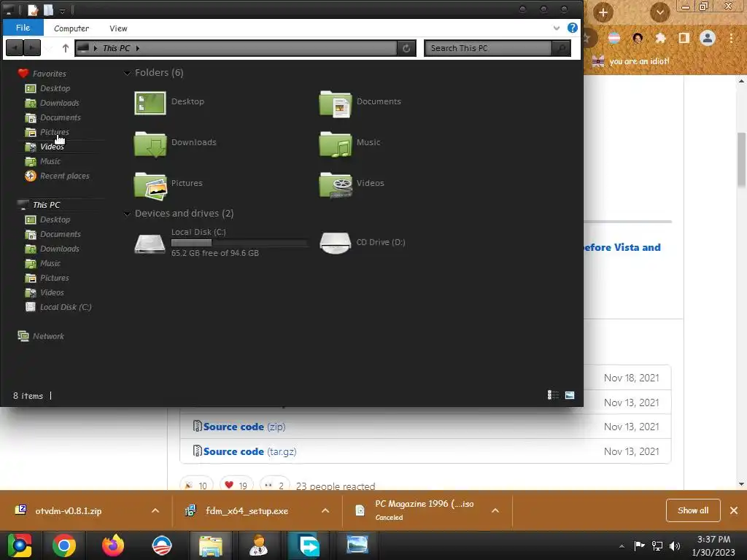The height and width of the screenshot is (560, 747).
Task: Open Chrome profile avatar icon
Action: [x=708, y=38]
